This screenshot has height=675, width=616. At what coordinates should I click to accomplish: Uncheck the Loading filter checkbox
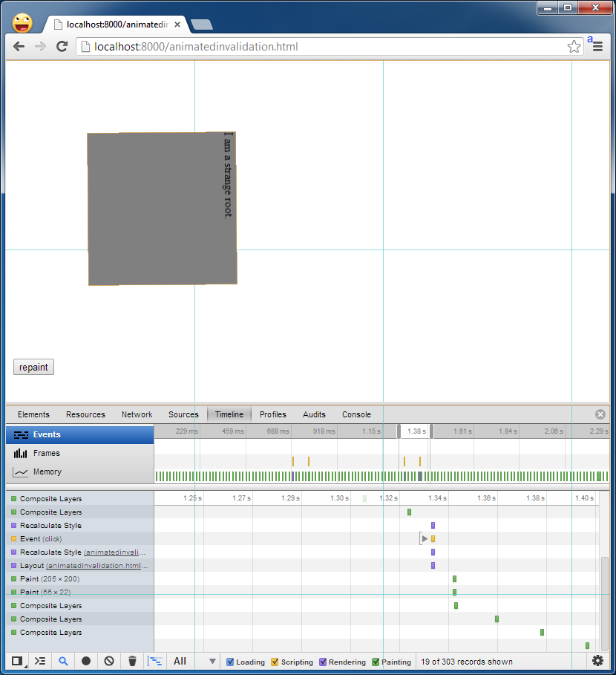[x=230, y=662]
